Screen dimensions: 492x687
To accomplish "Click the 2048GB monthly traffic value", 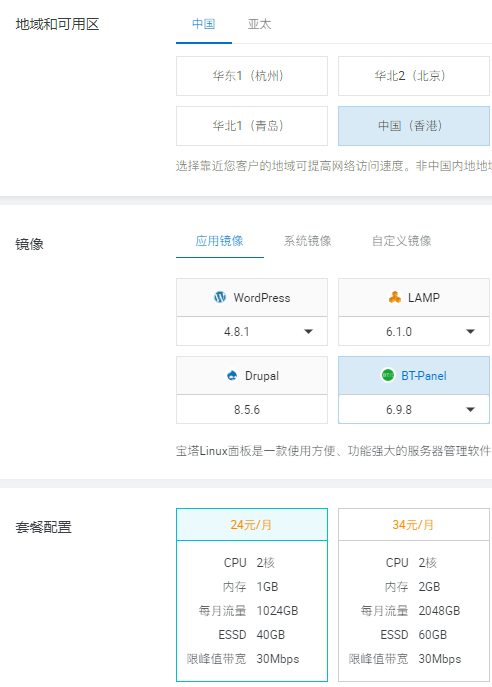I will click(x=439, y=611).
